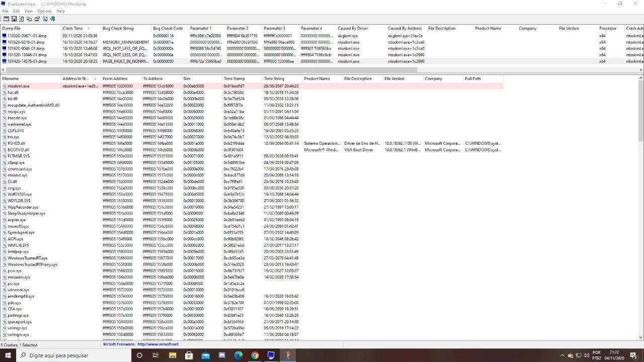Sort by Caused By Driver column header
This screenshot has height=362, width=644.
click(x=361, y=29)
